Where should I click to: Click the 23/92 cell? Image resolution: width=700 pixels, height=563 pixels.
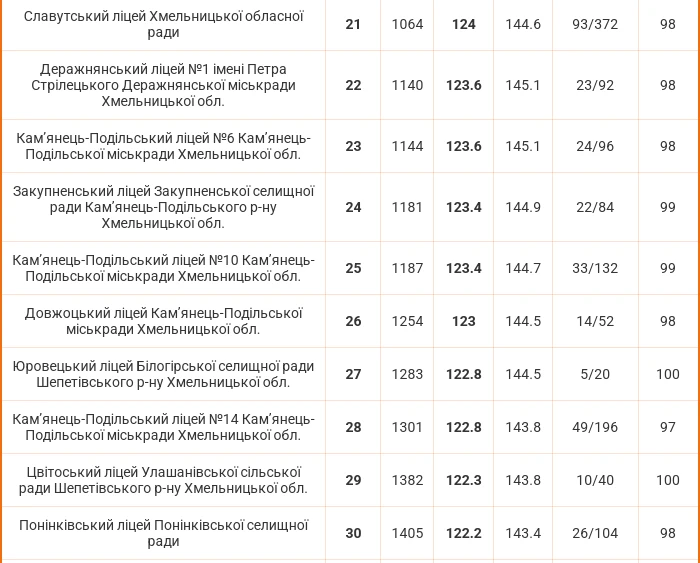pyautogui.click(x=595, y=85)
